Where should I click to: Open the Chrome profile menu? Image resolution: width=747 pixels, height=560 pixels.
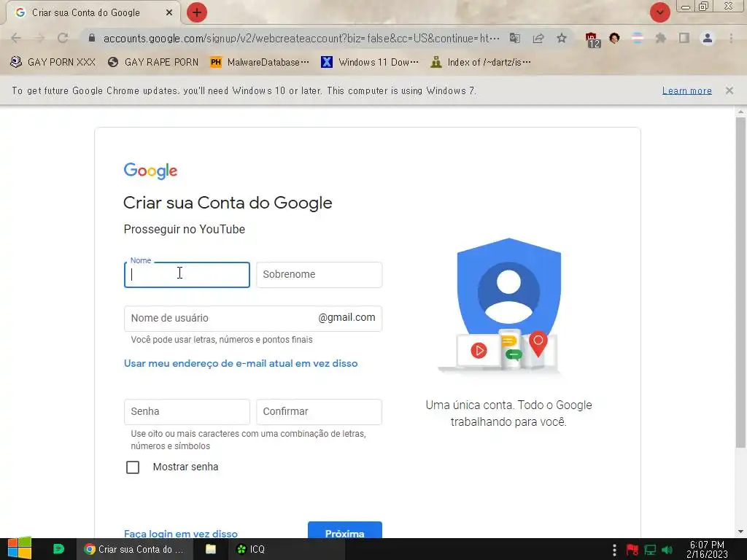click(708, 38)
